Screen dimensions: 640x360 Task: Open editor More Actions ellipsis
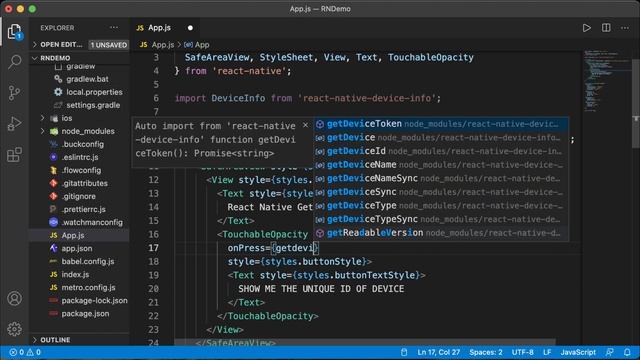pos(625,28)
